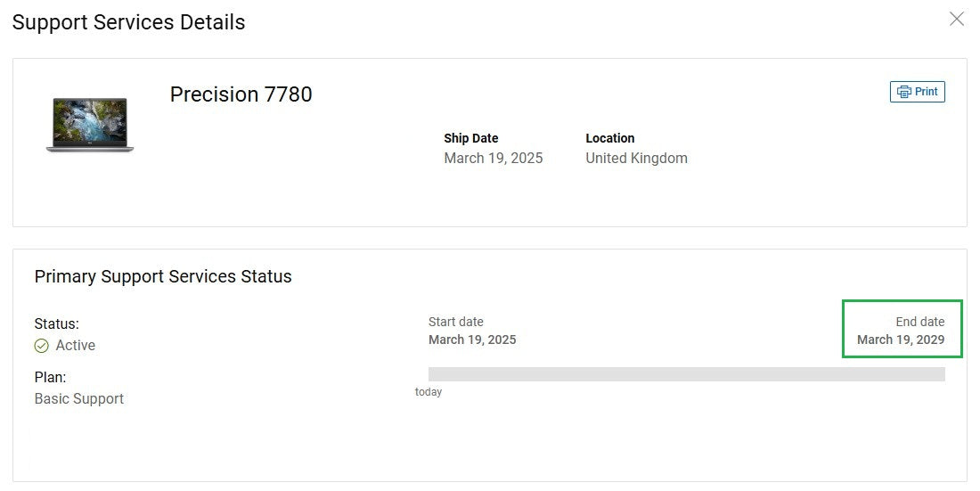Screen dimensions: 980x491
Task: Click the Ship Date value March 19, 2025
Action: [x=493, y=159]
